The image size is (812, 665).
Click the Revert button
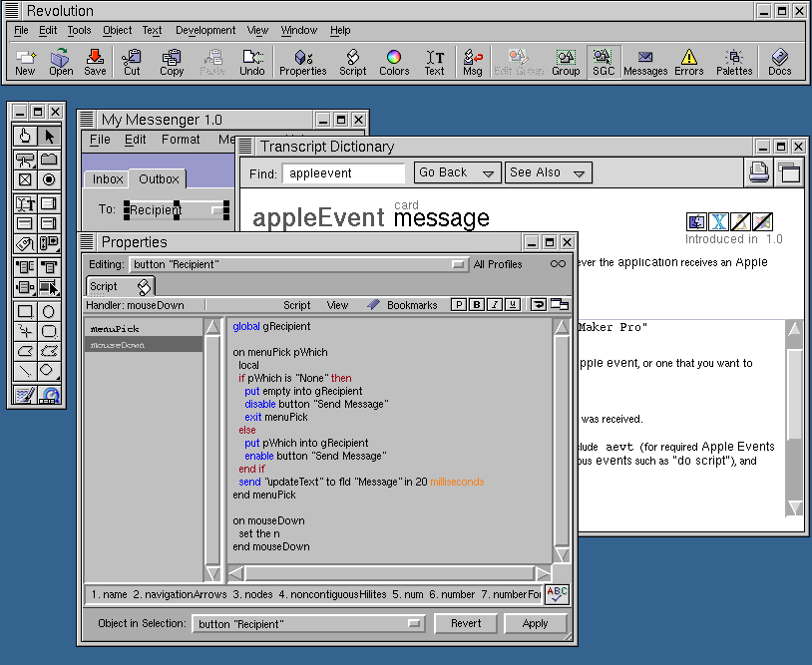466,623
